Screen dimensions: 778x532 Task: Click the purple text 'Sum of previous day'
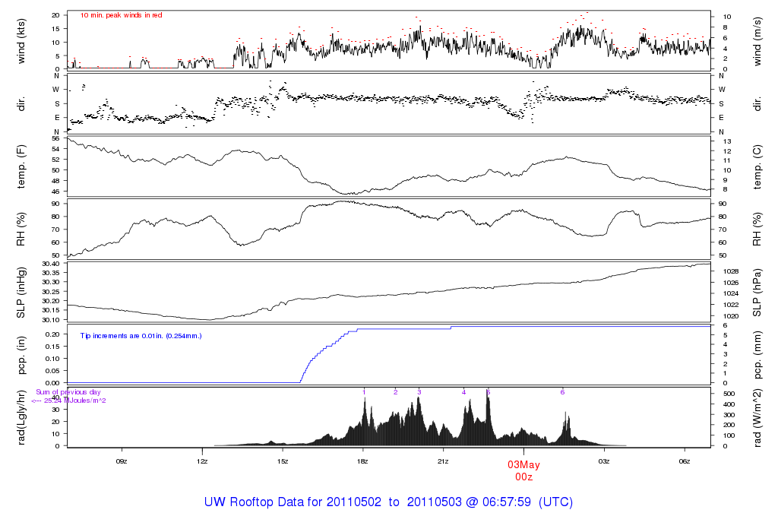(68, 392)
